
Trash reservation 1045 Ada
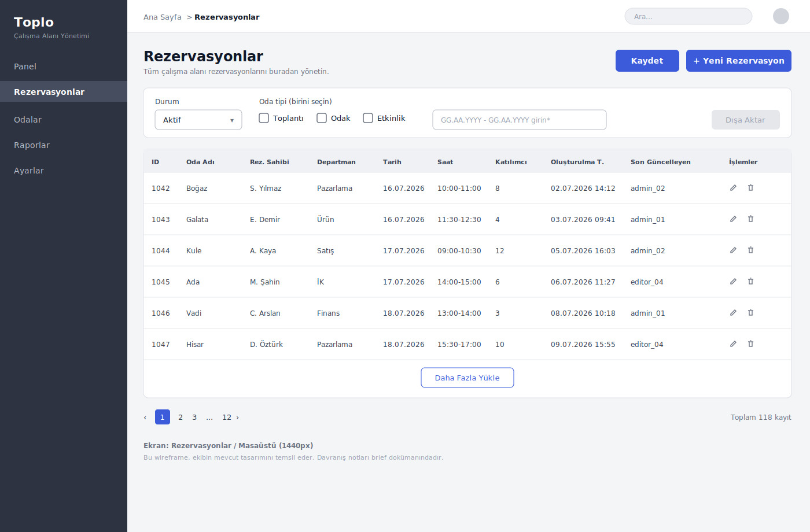pos(750,282)
